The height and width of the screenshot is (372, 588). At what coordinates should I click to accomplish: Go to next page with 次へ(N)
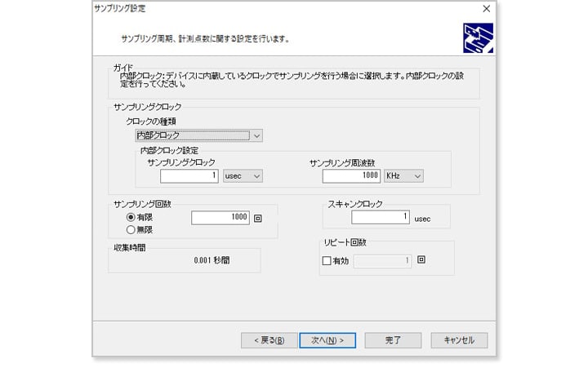327,340
